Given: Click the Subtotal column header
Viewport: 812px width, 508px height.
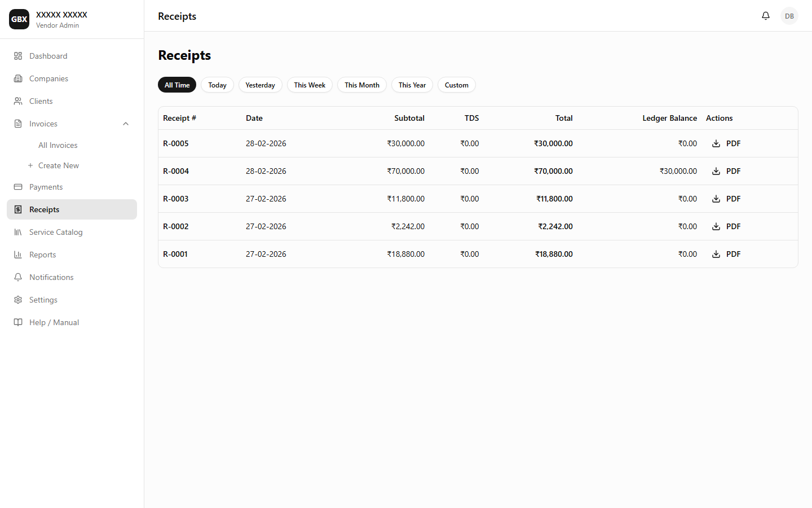Looking at the screenshot, I should click(409, 118).
